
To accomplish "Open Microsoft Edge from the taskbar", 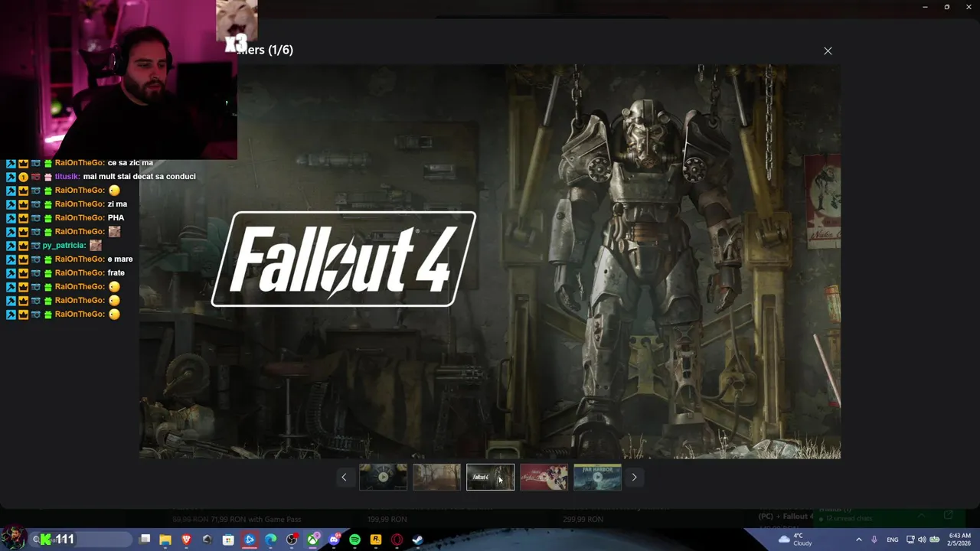I will coord(270,540).
